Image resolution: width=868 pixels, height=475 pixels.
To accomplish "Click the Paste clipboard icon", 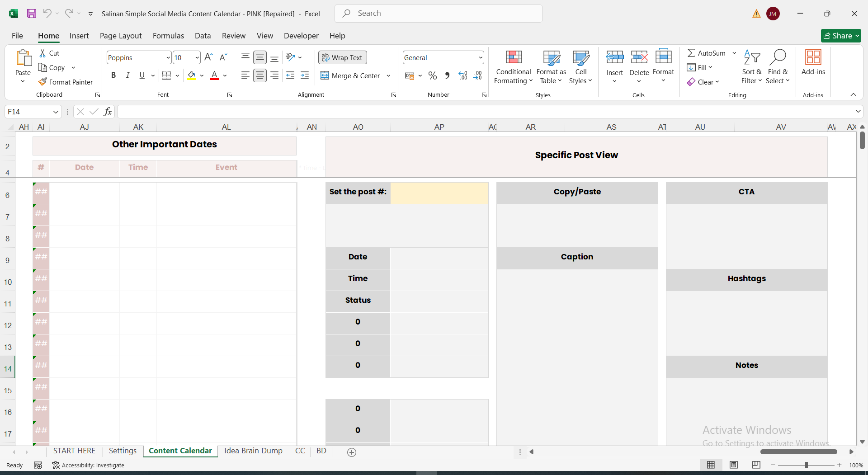I will click(23, 58).
